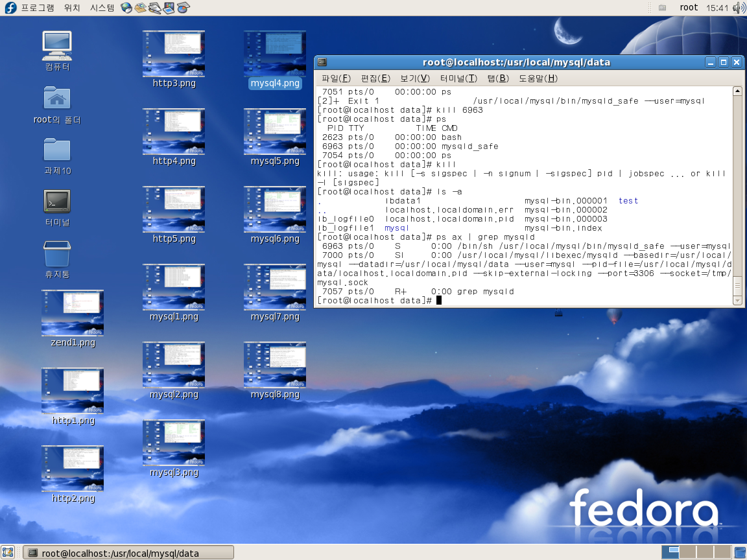Switch to the second workspace in pager

[688, 552]
